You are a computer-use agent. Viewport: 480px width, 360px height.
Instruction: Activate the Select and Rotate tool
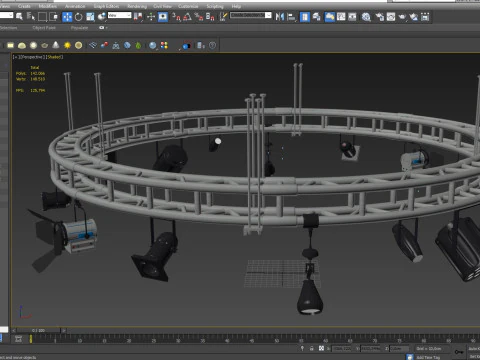pyautogui.click(x=79, y=17)
